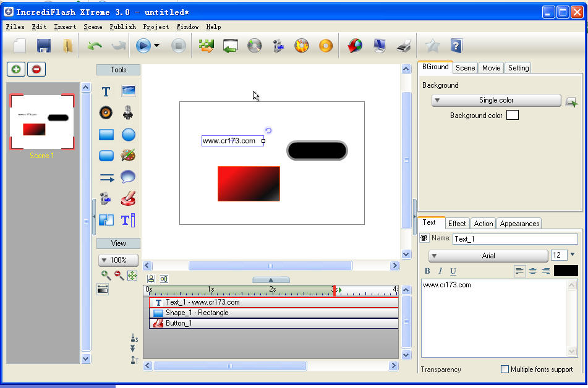
Task: Select the Microphone recording tool
Action: 127,113
